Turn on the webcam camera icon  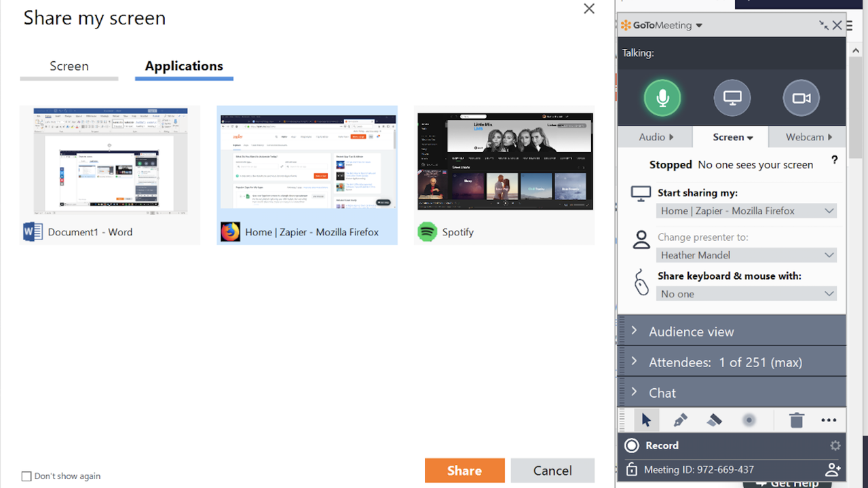(x=801, y=98)
